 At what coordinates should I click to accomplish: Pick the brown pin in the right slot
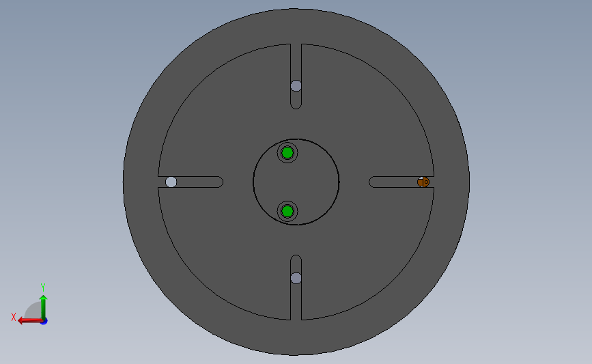pos(423,182)
